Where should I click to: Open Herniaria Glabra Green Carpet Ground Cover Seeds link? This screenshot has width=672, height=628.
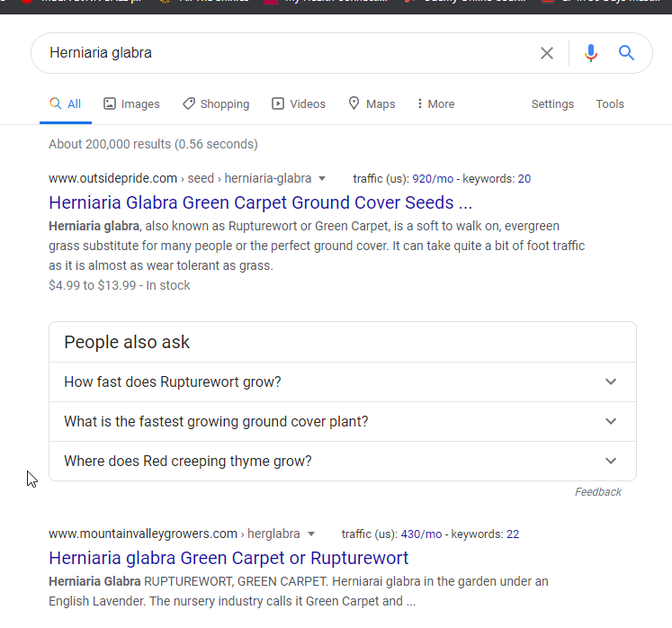tap(261, 202)
